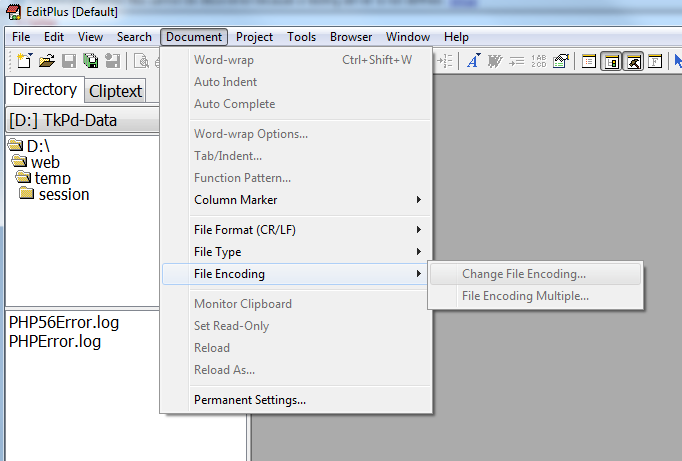Open the Search menu
Image resolution: width=682 pixels, height=461 pixels.
134,37
